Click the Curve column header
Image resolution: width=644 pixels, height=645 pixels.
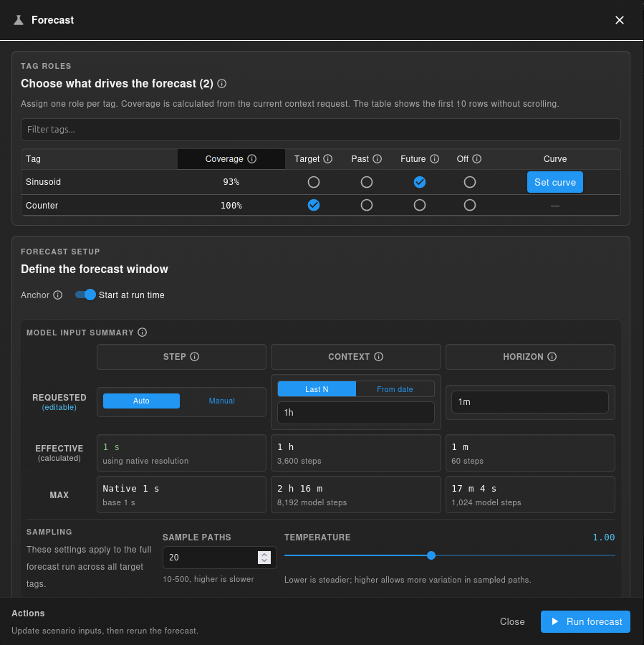(x=554, y=159)
